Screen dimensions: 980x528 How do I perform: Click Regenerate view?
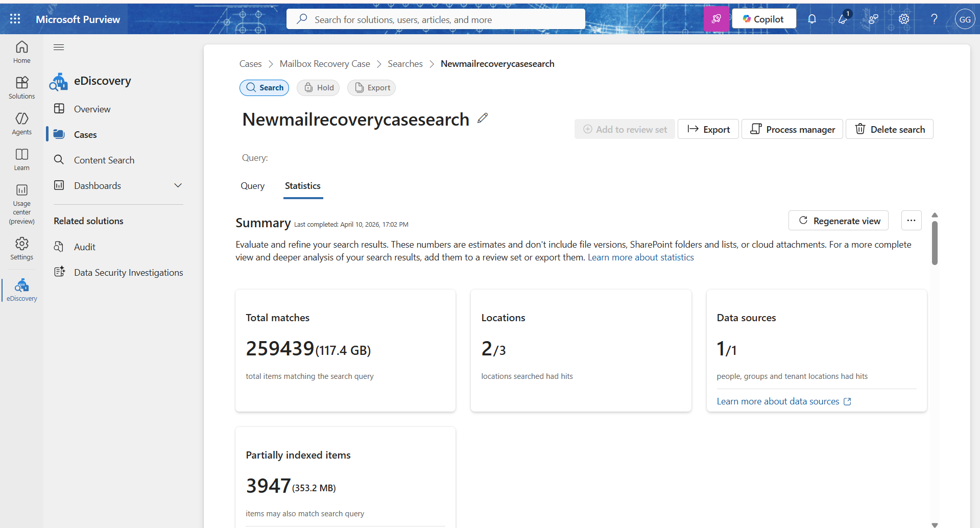pos(839,221)
